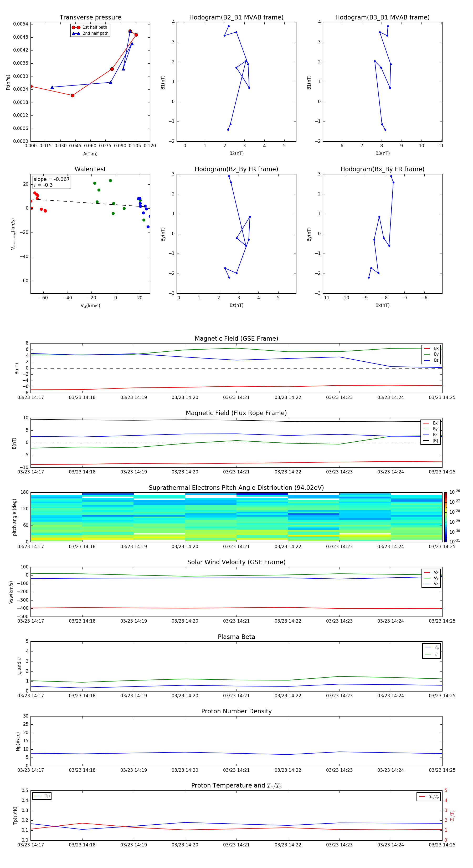Screen dimensions: 473x868
Task: Click the red Te/Tp right-axis label
Action: 453,815
